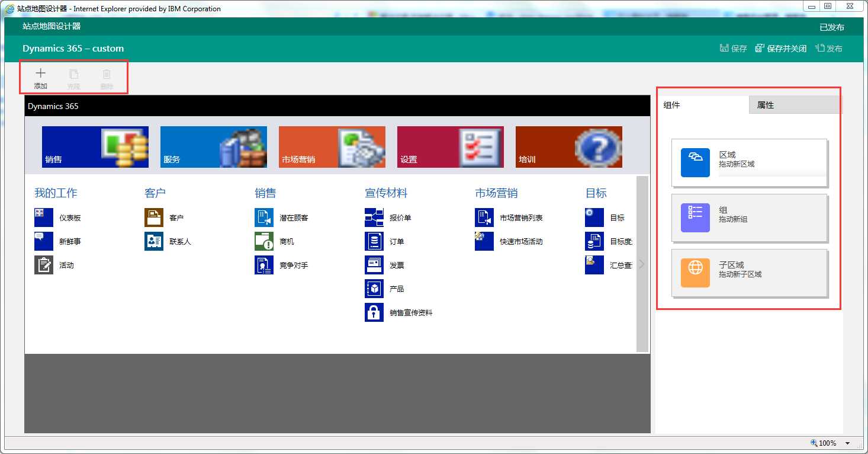Select the 组 group component icon
Viewport: 868px width, 454px height.
pyautogui.click(x=695, y=218)
